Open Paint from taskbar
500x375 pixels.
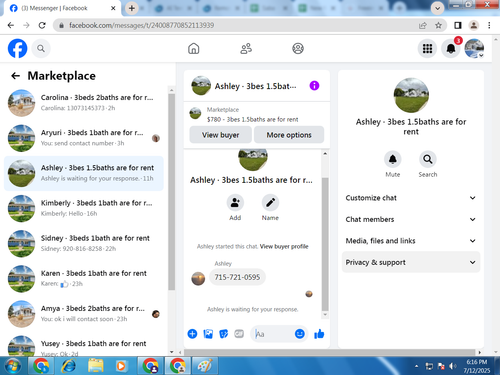coord(205,366)
